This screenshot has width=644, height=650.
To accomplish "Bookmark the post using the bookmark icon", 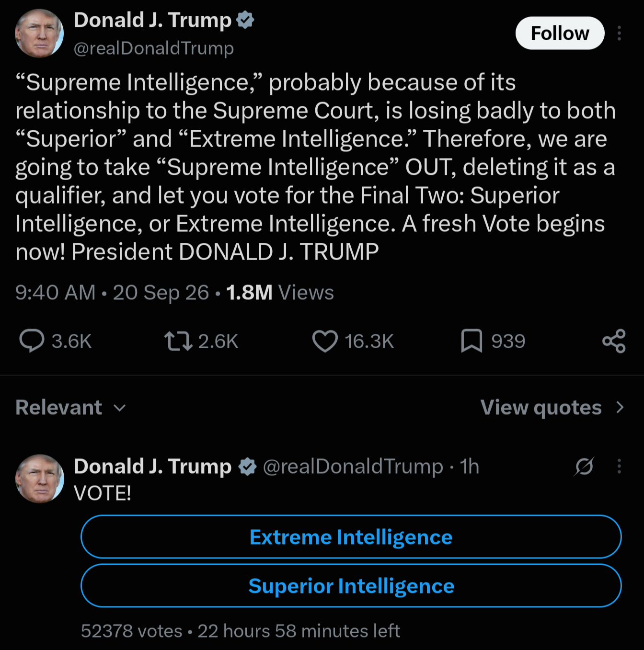I will [471, 341].
